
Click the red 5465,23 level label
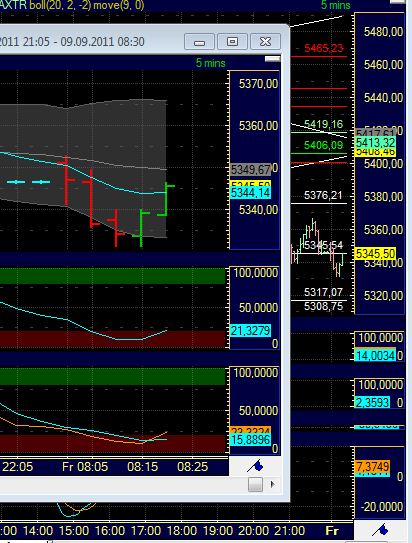(x=324, y=48)
